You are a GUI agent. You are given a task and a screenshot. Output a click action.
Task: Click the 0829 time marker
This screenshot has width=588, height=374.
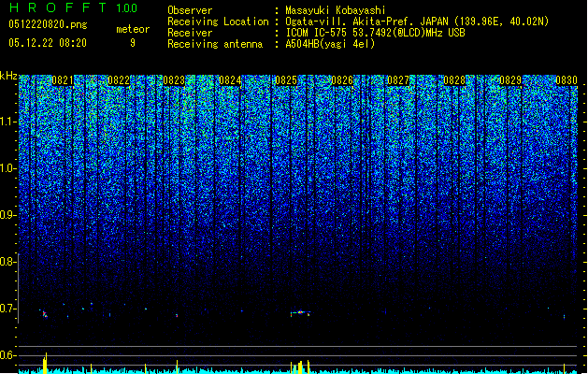point(510,80)
